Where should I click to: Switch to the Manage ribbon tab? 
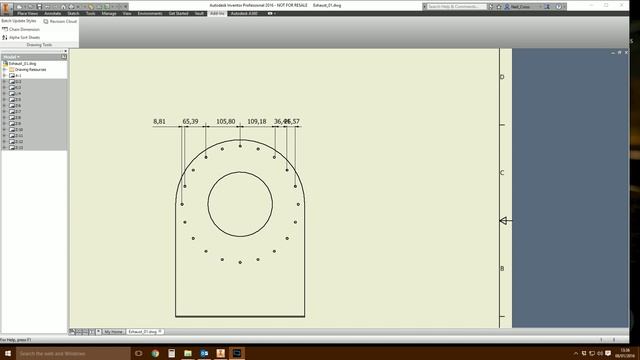[109, 13]
